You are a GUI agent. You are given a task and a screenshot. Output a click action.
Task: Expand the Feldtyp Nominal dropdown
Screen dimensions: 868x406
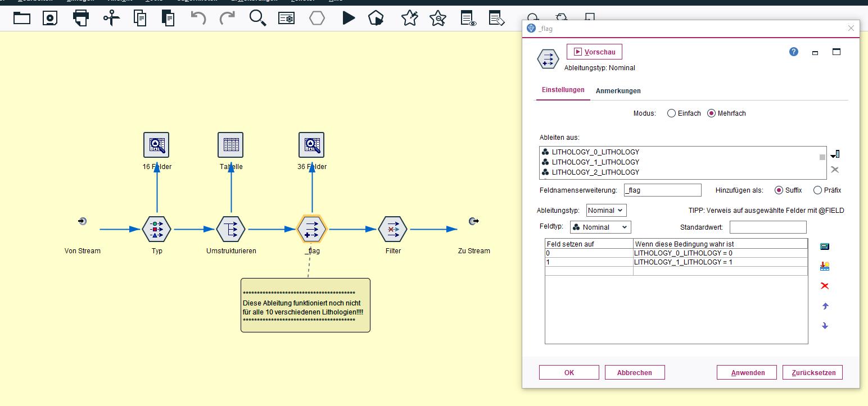point(600,227)
